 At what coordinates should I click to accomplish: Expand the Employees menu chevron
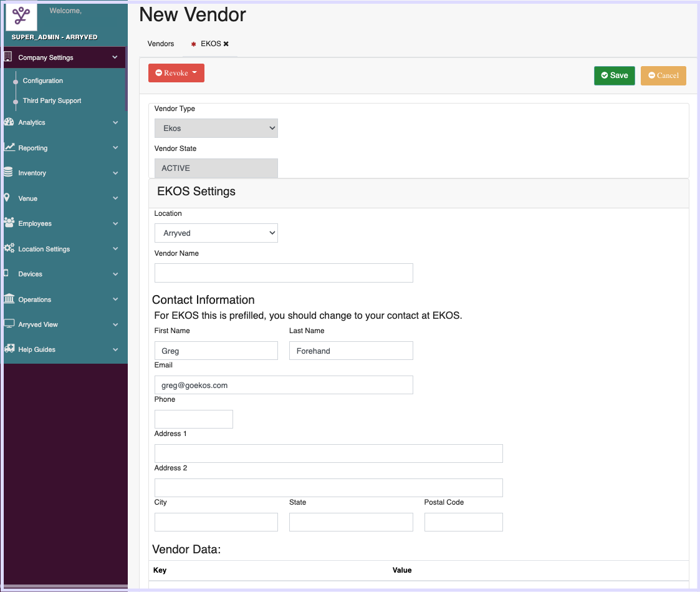[115, 223]
